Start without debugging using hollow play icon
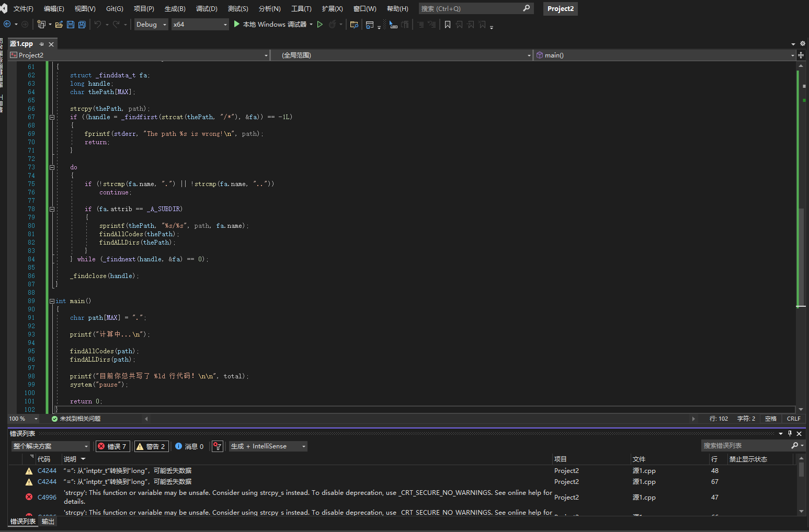This screenshot has height=532, width=809. (320, 24)
